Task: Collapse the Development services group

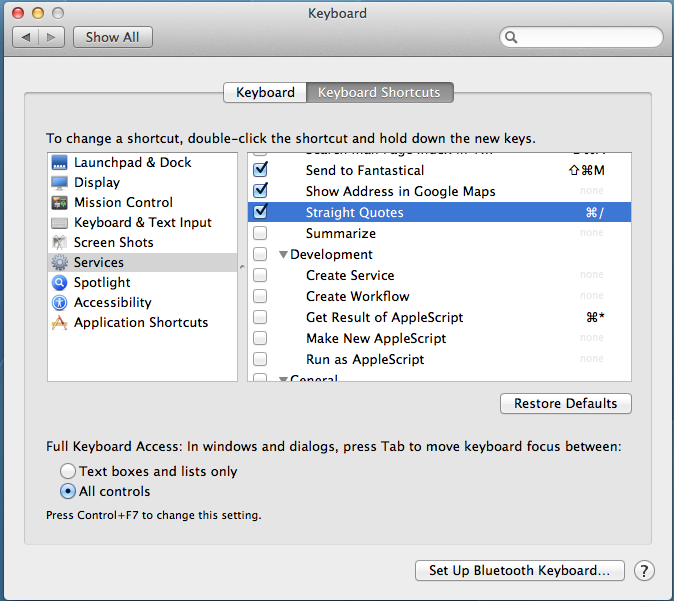Action: (x=283, y=255)
